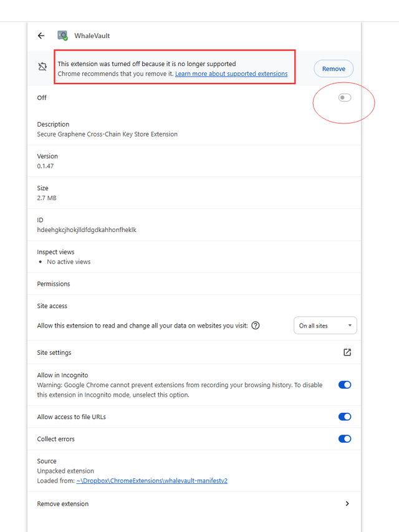The image size is (399, 532).
Task: Click Secure Graphene Cross-Chain Key Store description
Action: (107, 134)
